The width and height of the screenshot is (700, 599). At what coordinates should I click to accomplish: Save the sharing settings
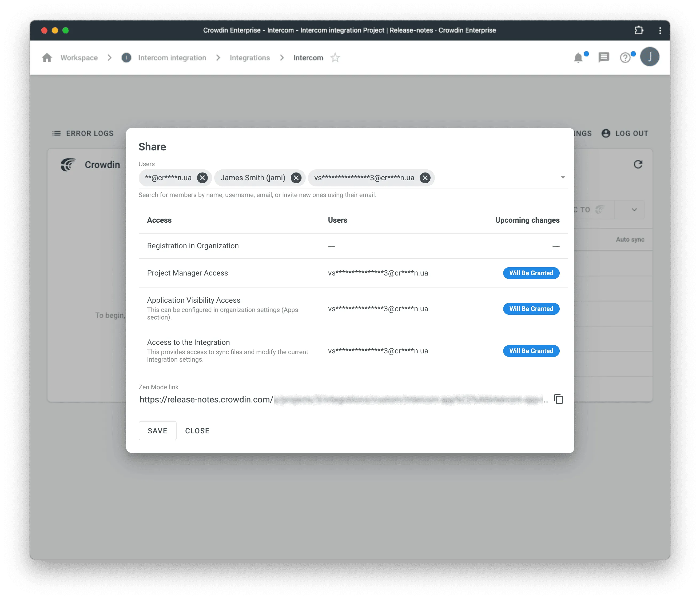(157, 430)
